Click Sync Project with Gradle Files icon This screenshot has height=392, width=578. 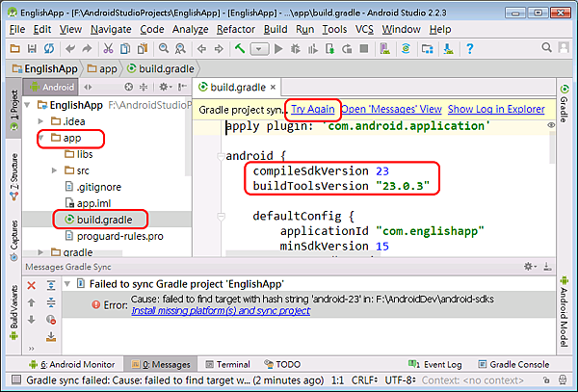click(x=406, y=48)
